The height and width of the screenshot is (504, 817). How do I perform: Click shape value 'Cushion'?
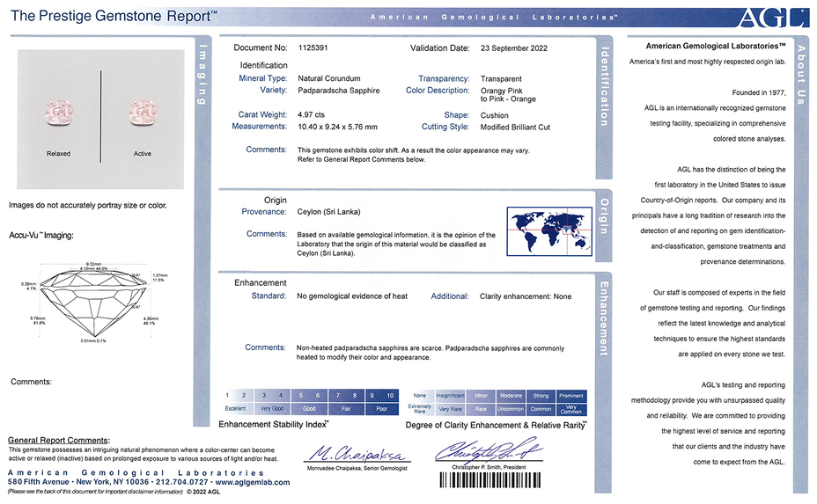(x=494, y=115)
